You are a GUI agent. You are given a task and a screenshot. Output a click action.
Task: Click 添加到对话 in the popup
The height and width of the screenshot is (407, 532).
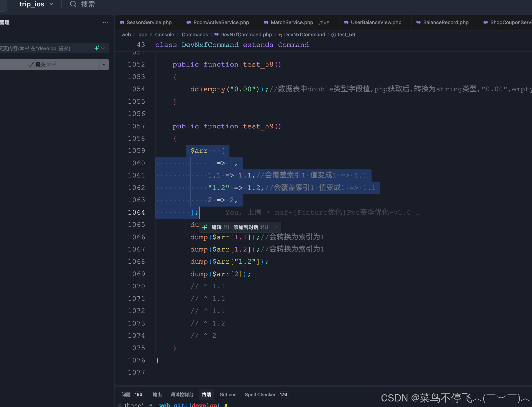(x=245, y=227)
